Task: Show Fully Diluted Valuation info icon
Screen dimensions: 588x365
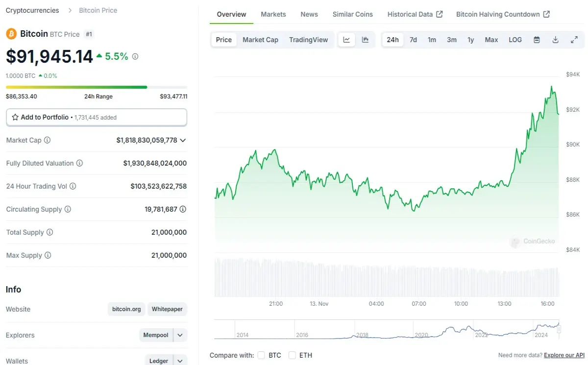Action: pyautogui.click(x=79, y=163)
